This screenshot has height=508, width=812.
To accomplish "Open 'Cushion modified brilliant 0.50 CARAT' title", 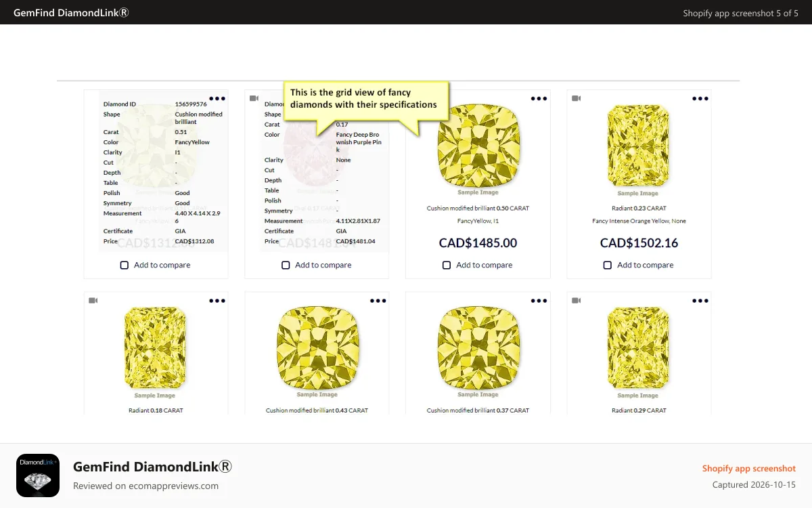I will [x=478, y=209].
